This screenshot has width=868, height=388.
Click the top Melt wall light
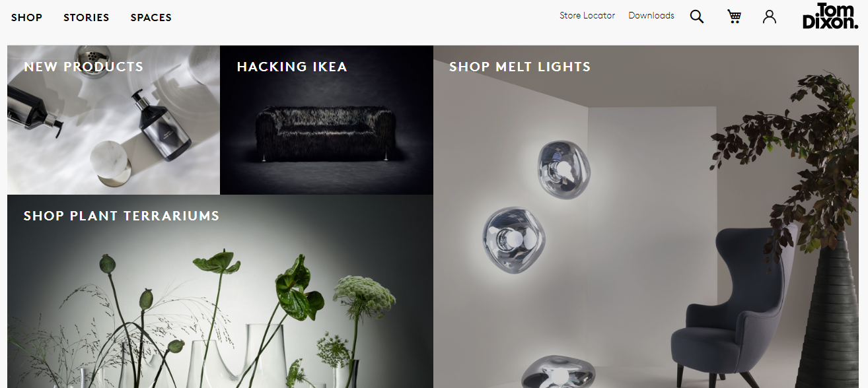562,169
